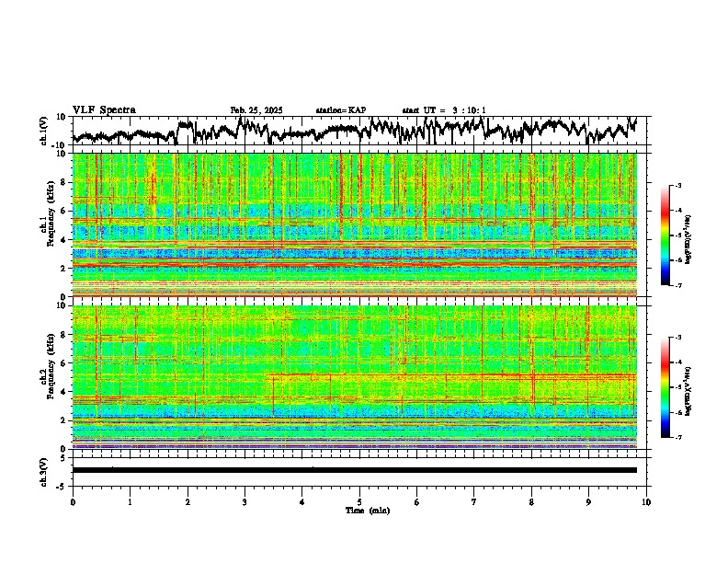Click the log(PSD) label beside ch.1 color scale
Image resolution: width=728 pixels, height=563 pixels.
[x=688, y=240]
